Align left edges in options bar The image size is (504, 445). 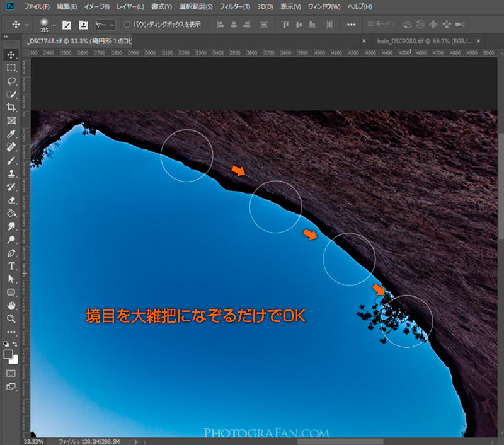point(220,25)
